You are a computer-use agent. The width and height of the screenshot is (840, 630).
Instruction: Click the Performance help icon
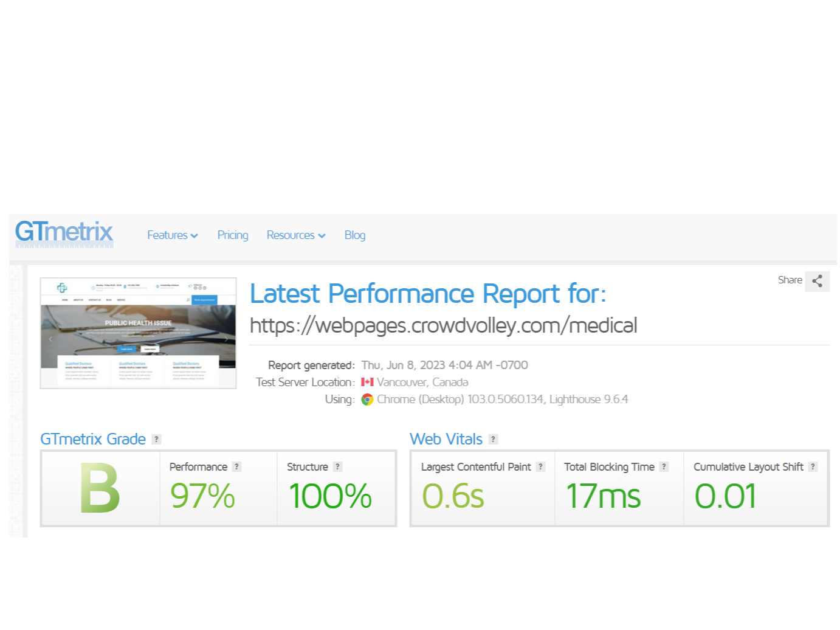[237, 466]
